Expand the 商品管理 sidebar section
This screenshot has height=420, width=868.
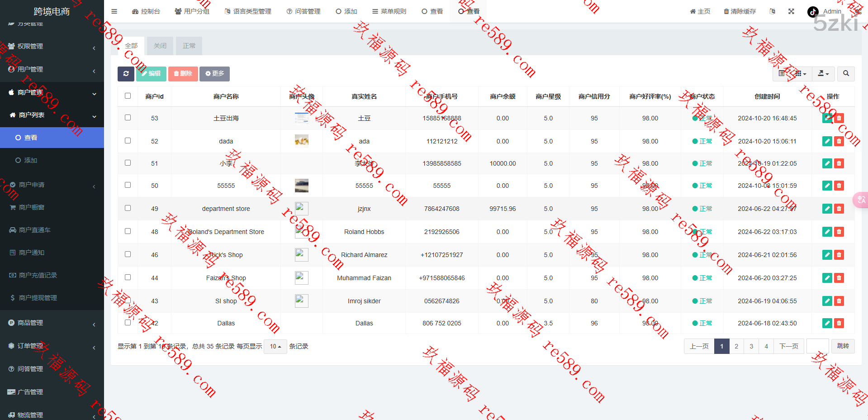52,323
